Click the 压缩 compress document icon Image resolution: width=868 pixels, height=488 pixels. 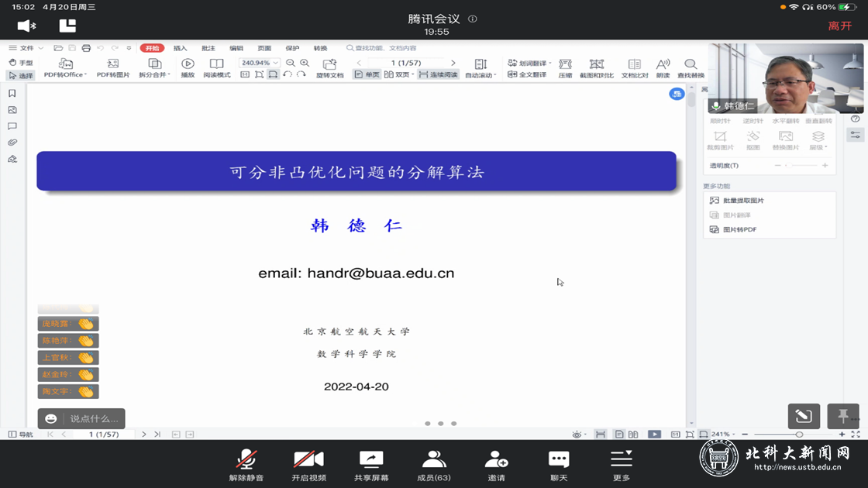coord(565,66)
